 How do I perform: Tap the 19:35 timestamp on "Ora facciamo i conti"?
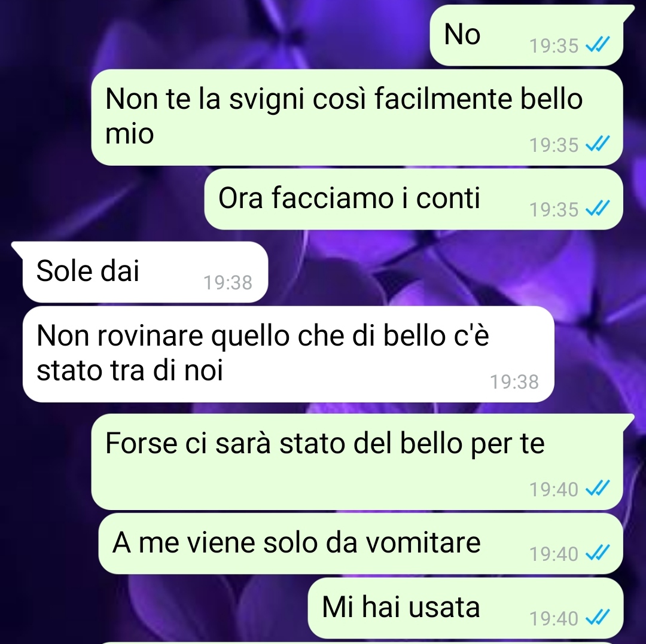tap(554, 209)
